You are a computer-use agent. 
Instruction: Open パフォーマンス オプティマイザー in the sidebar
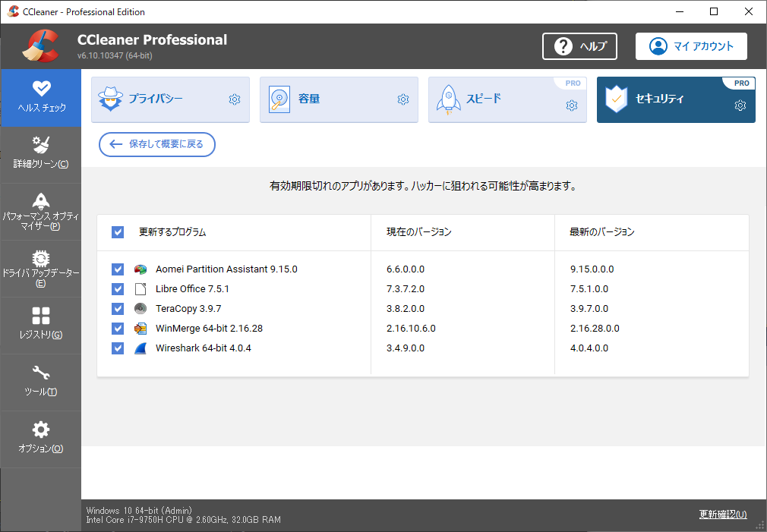click(x=41, y=212)
